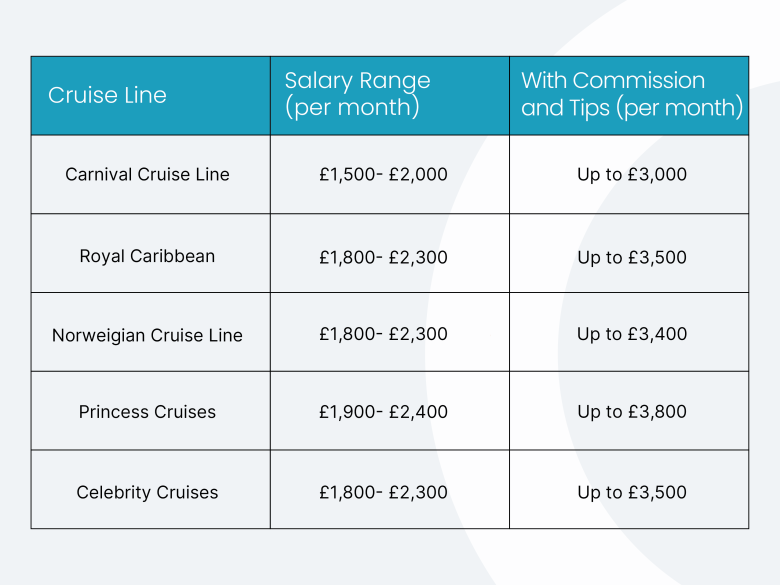Click Norweigian's £1,800- £2,300 salary cell
The image size is (780, 585).
point(390,332)
